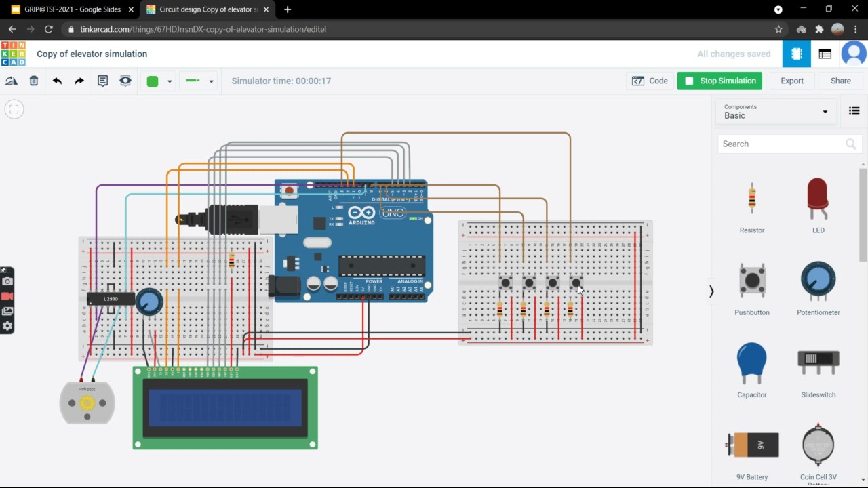Viewport: 868px width, 488px height.
Task: Collapse the components panel chevron
Action: coord(711,291)
